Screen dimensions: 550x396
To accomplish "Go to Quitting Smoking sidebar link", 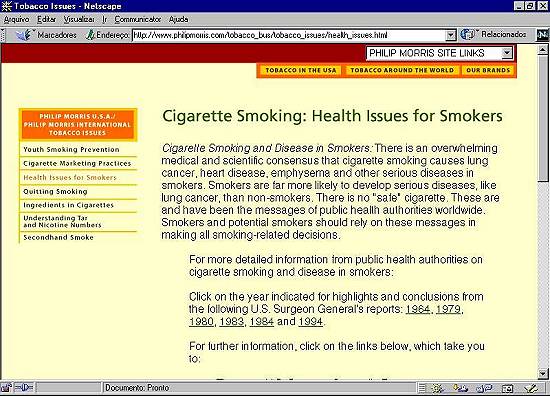I will coord(55,192).
